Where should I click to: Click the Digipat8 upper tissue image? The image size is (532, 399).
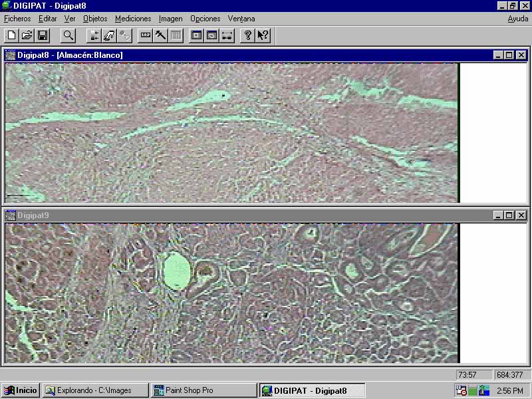(231, 133)
